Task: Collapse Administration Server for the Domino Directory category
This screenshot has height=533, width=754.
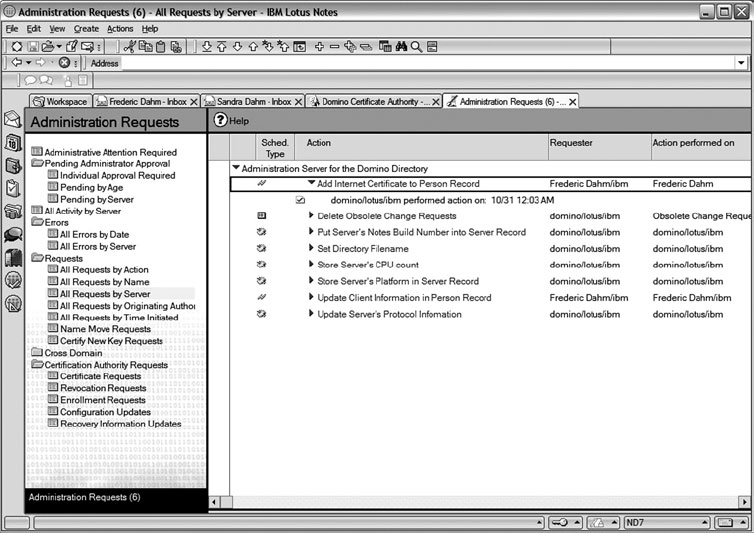Action: [x=236, y=168]
